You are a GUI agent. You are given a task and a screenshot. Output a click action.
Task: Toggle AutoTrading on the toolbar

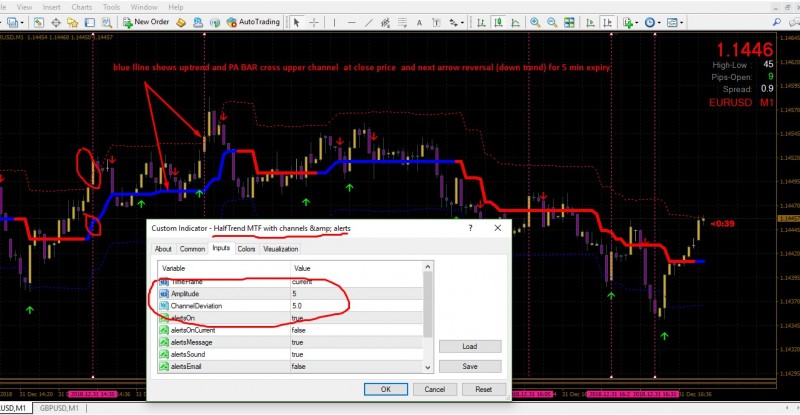253,22
